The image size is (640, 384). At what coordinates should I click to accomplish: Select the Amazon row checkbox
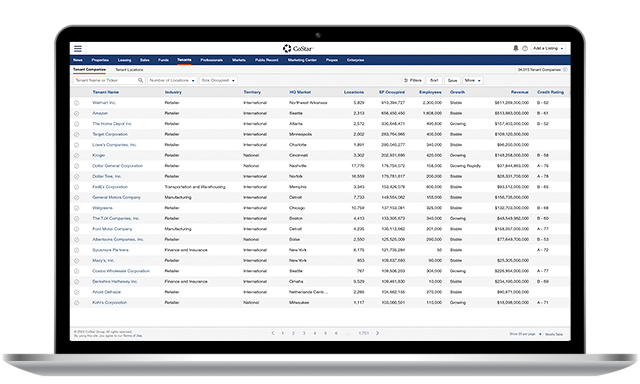[77, 113]
